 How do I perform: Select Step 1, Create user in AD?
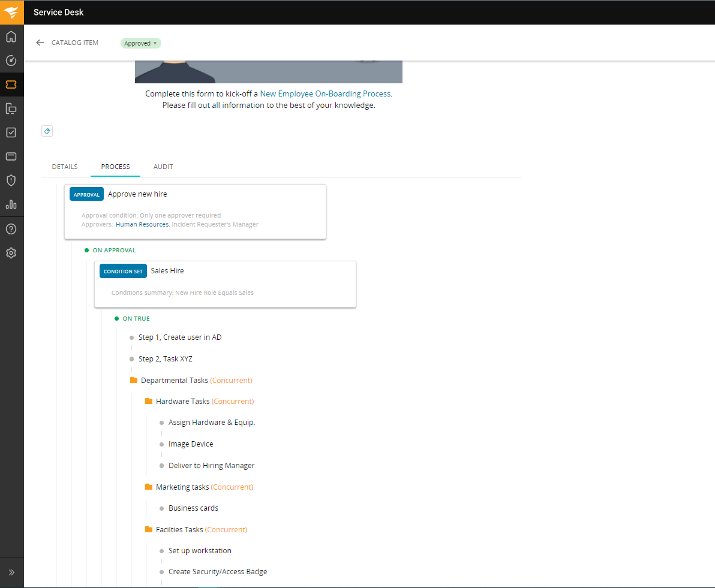point(180,337)
